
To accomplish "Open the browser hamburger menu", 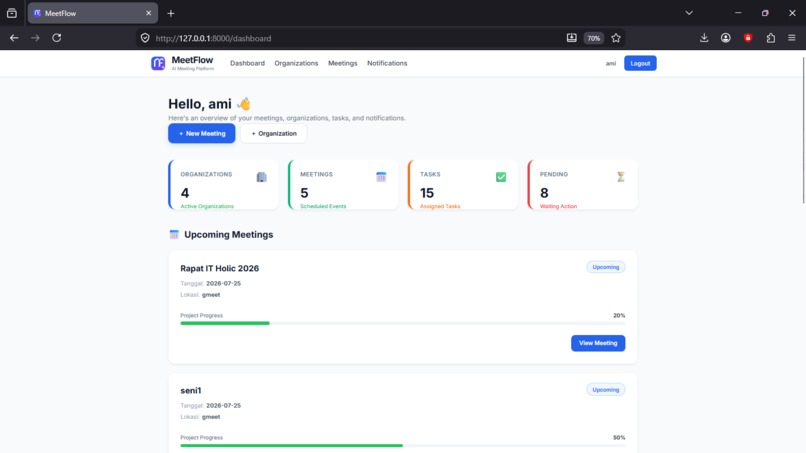I will (792, 38).
